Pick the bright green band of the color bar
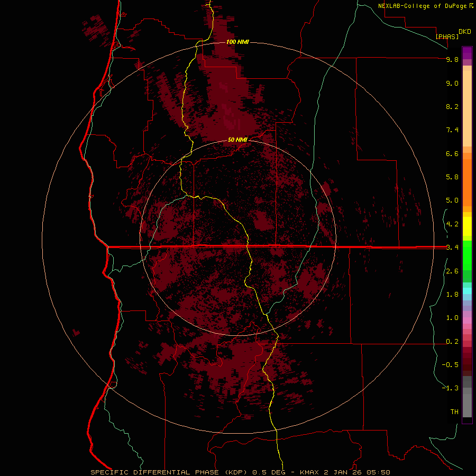The image size is (476, 476). 467,255
